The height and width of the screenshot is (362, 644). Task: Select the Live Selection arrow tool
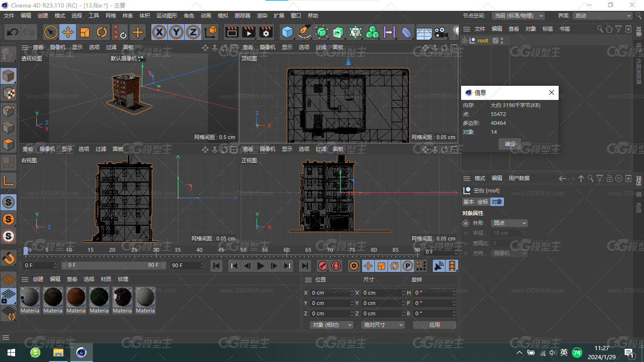pyautogui.click(x=51, y=32)
